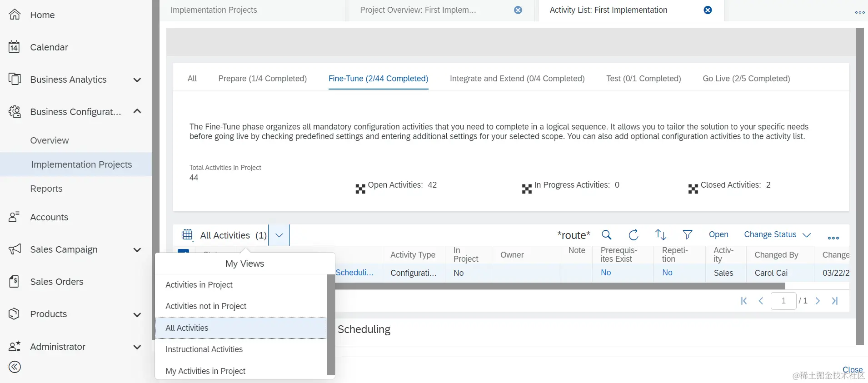The width and height of the screenshot is (868, 383).
Task: Expand the Business Analytics menu
Action: click(137, 80)
